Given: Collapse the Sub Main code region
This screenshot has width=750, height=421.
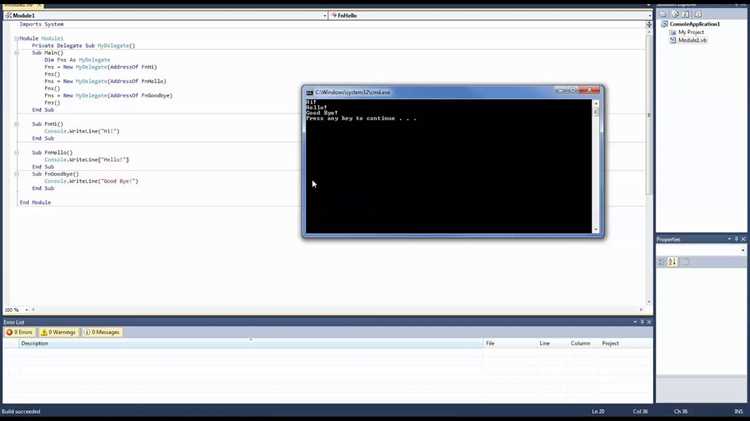Looking at the screenshot, I should [16, 53].
